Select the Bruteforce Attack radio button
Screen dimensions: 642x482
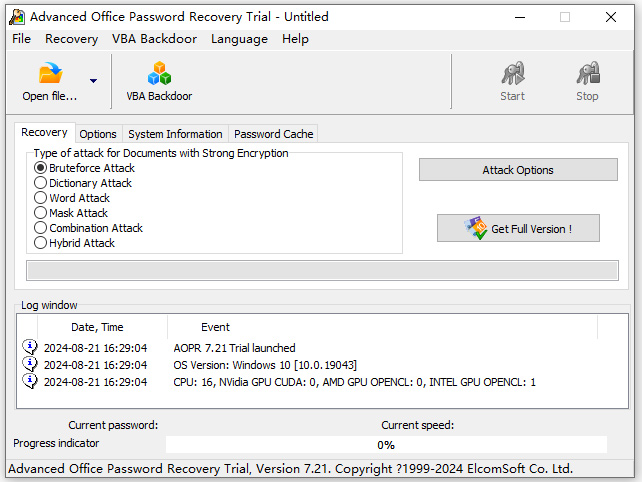coord(40,168)
